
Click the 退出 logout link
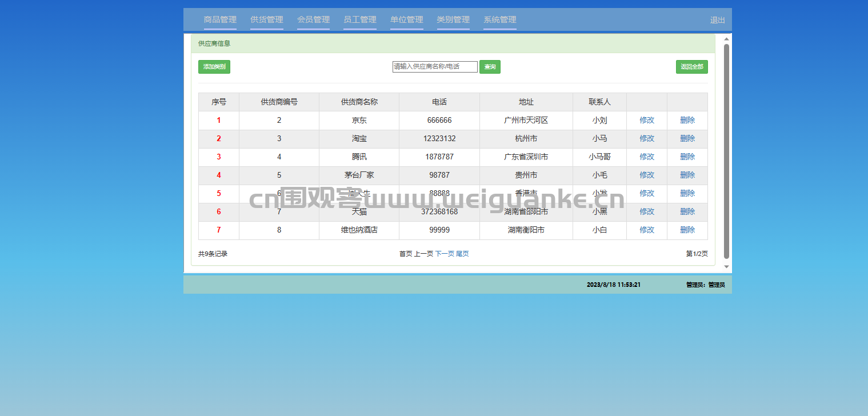718,20
